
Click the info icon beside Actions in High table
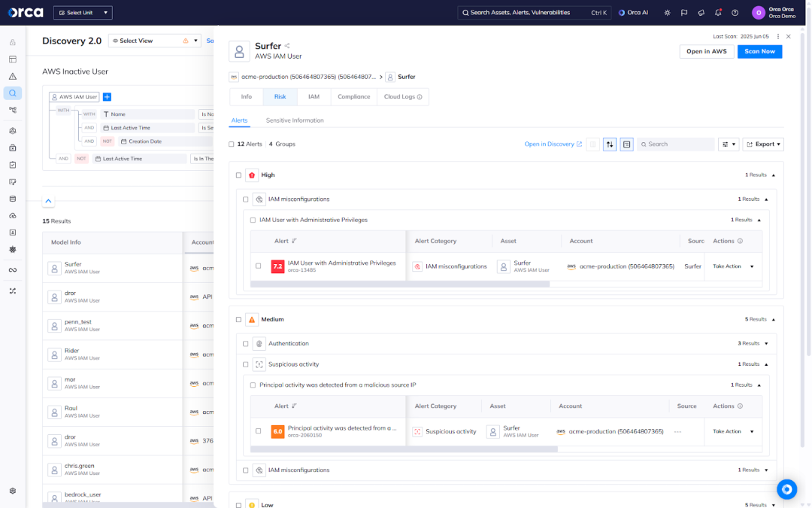(740, 241)
